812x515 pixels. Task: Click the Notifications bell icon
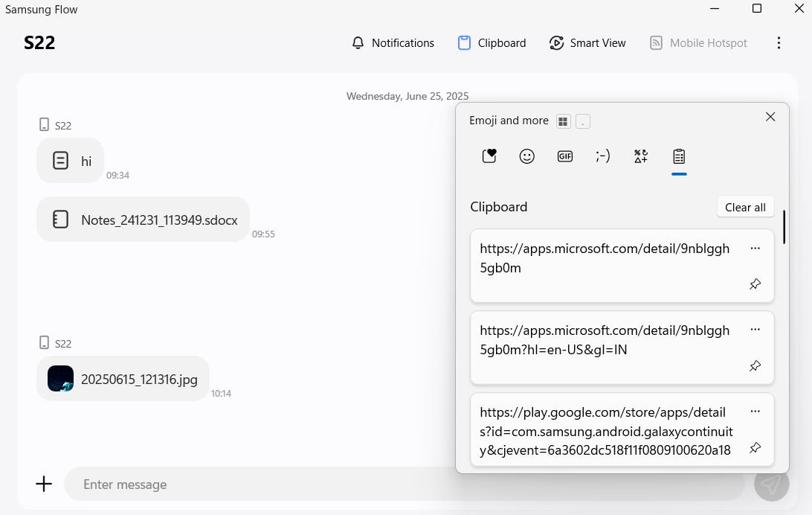click(357, 42)
